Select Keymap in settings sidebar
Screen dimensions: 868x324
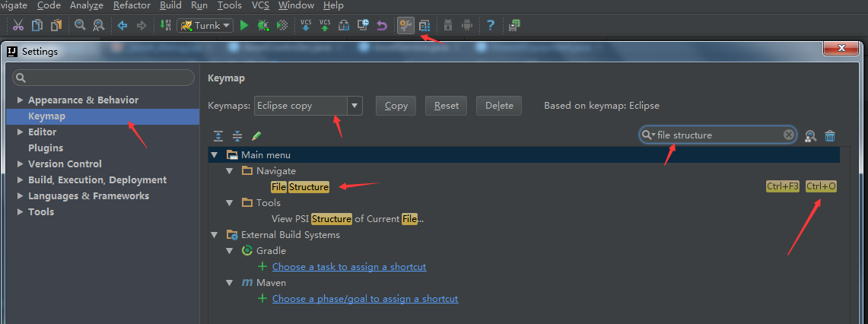(103, 116)
